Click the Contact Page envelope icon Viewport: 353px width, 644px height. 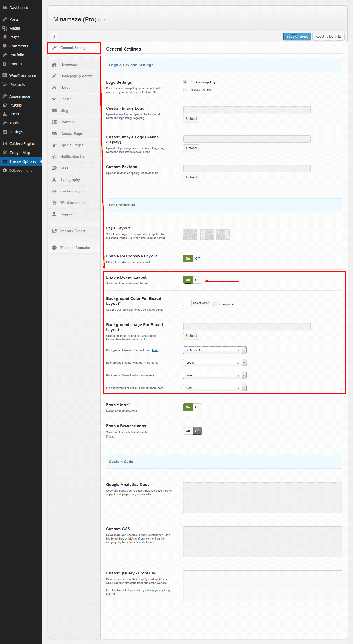(54, 134)
